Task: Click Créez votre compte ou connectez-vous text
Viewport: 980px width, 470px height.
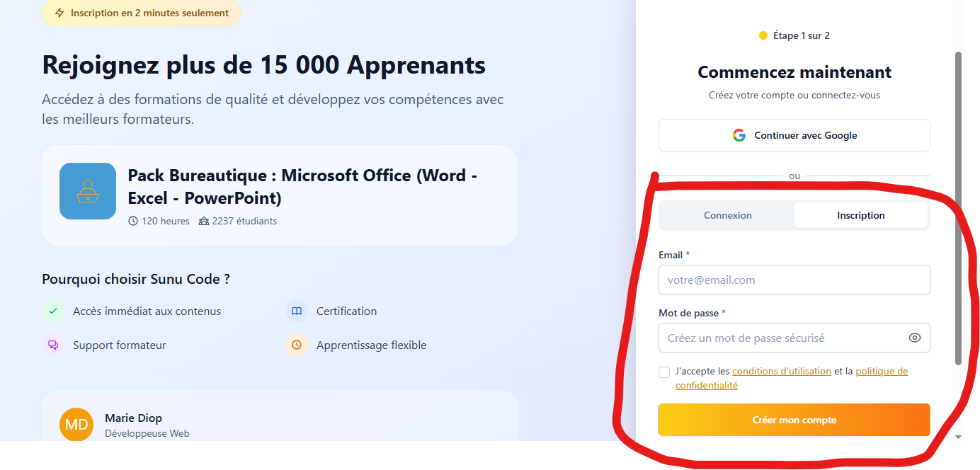Action: click(x=794, y=95)
